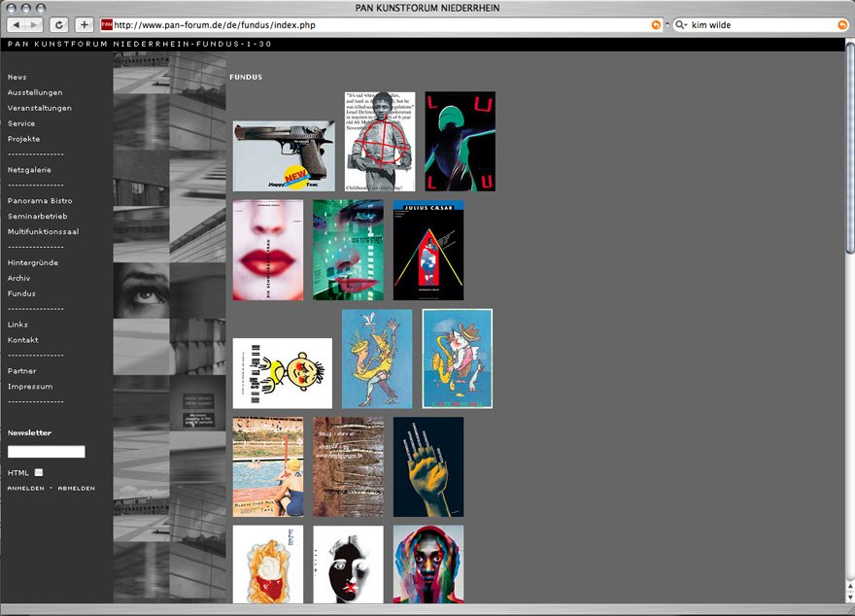Open the Netzgalerie menu item
The image size is (855, 616).
coord(29,170)
